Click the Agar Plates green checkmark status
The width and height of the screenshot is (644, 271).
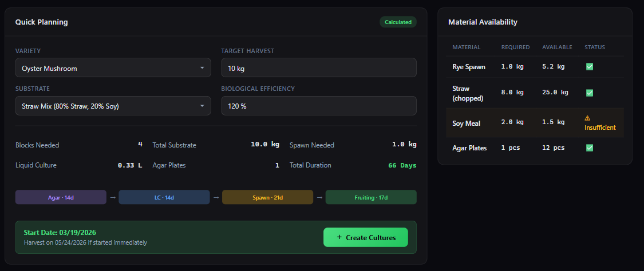589,148
